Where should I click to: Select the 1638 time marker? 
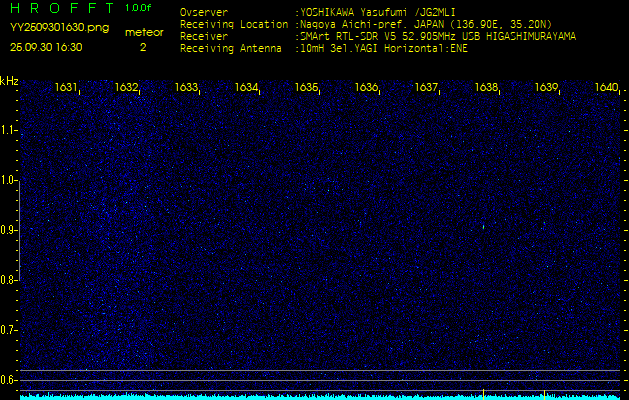[x=487, y=88]
